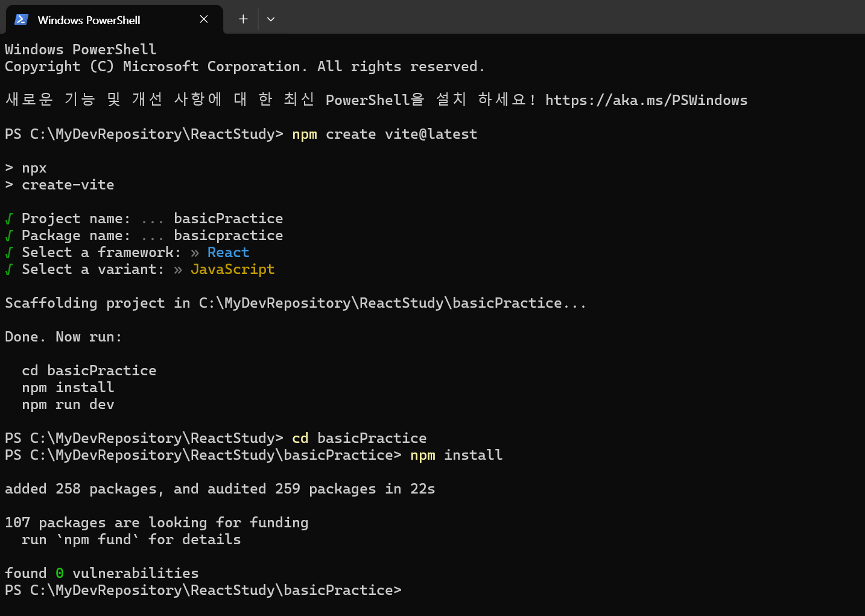Image resolution: width=865 pixels, height=616 pixels.
Task: Click the '> create-vite' output line
Action: click(x=60, y=185)
